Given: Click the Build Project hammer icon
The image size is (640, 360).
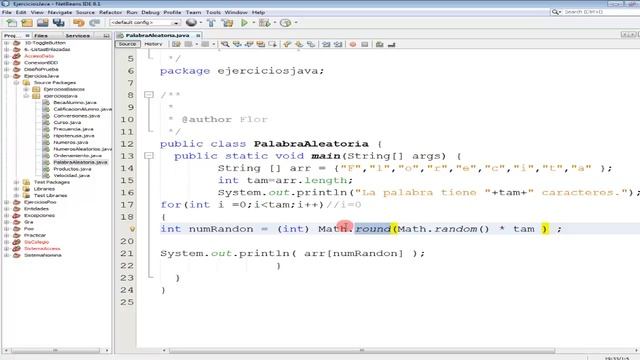Looking at the screenshot, I should pos(211,23).
